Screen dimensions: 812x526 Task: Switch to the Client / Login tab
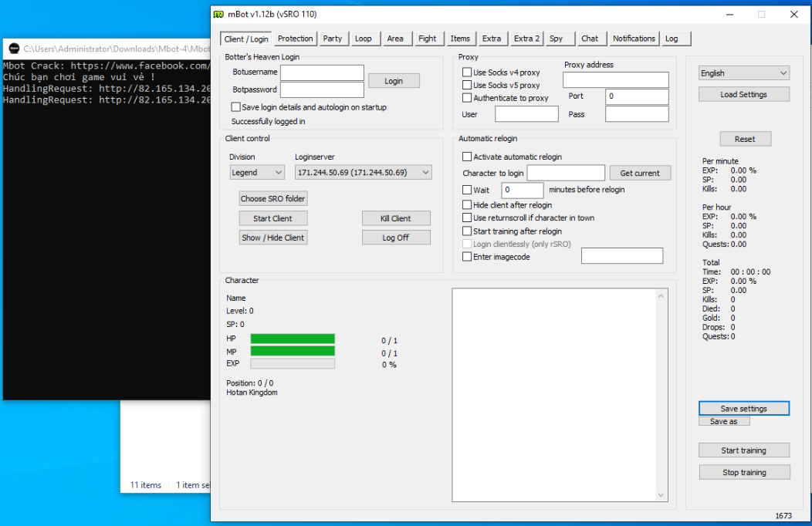click(246, 39)
